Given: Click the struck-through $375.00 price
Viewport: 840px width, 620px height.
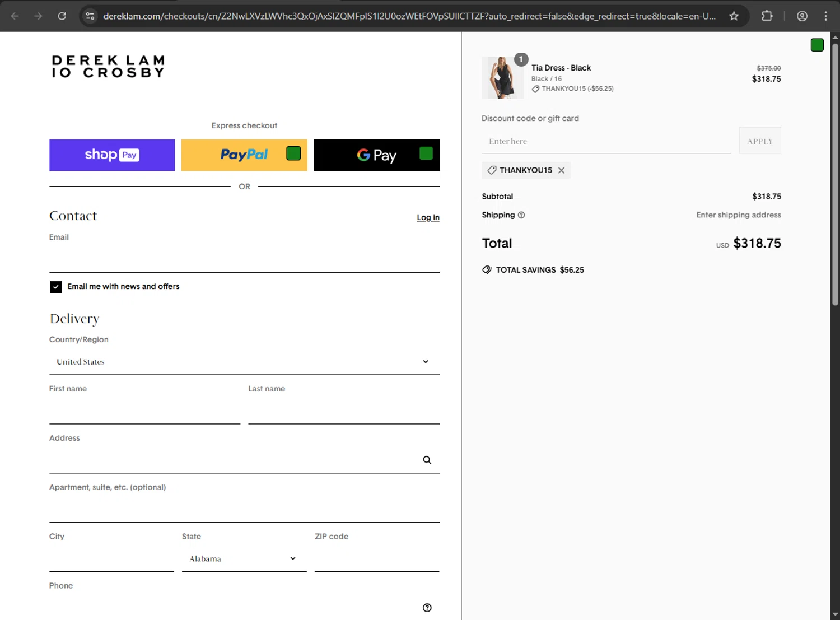Looking at the screenshot, I should click(769, 68).
